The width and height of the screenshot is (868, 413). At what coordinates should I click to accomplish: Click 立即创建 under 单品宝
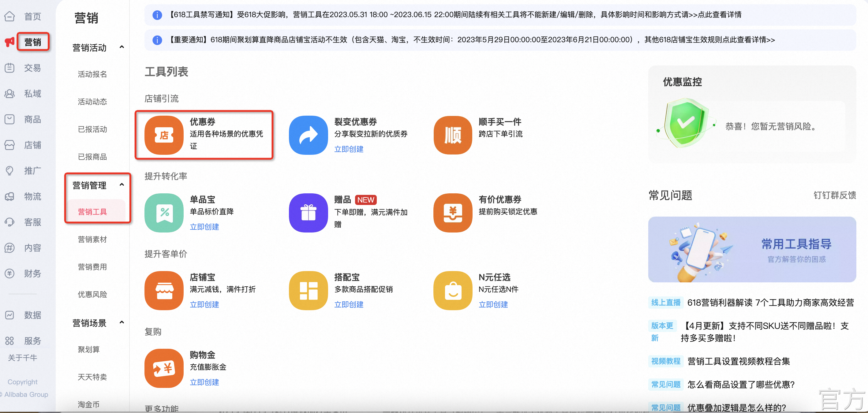click(204, 227)
